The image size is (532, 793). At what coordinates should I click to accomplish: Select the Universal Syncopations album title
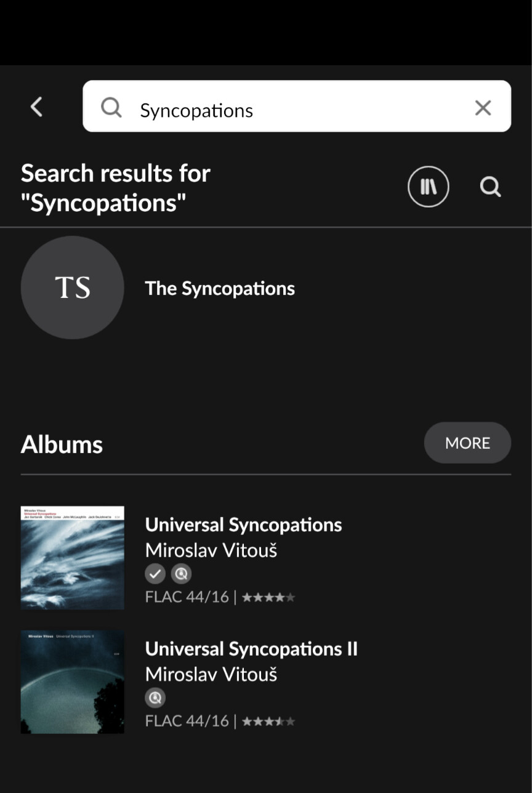pos(243,525)
